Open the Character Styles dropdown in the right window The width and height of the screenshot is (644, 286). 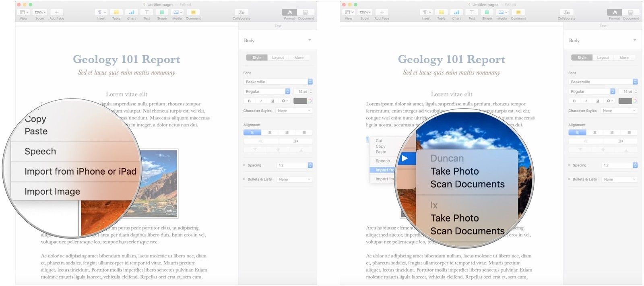tap(619, 111)
